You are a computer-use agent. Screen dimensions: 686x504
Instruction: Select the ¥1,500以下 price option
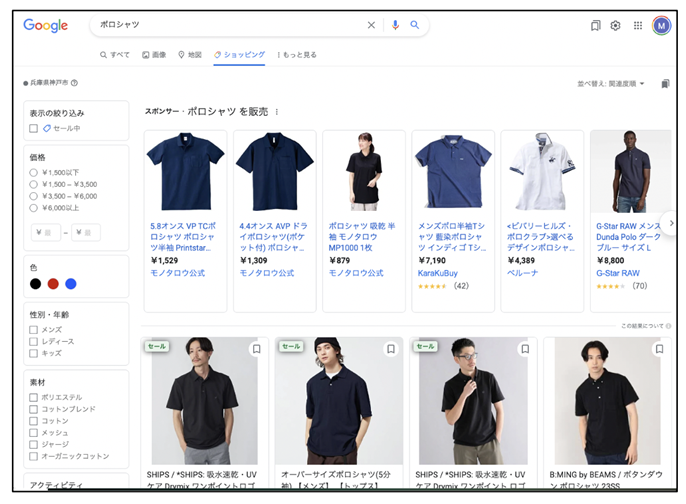pos(33,172)
